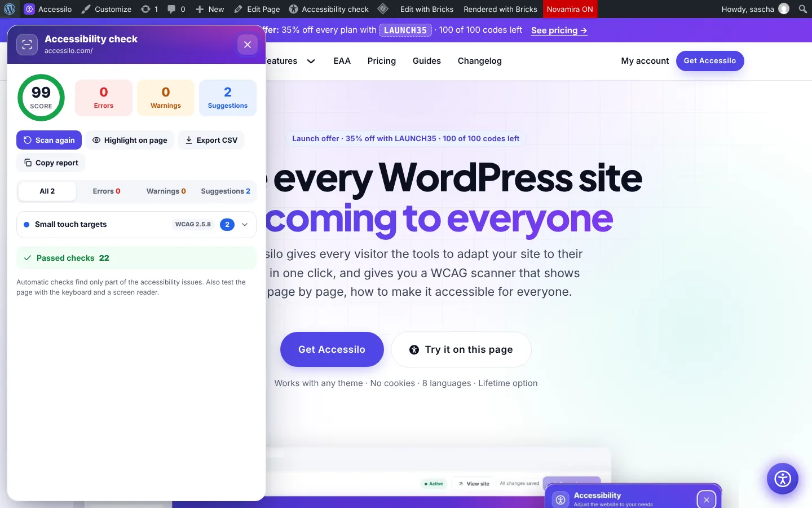Click the search magnifier icon
The height and width of the screenshot is (508, 812).
[803, 9]
